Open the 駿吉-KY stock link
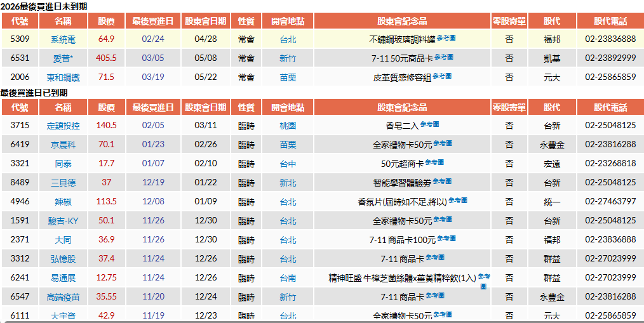Image resolution: width=644 pixels, height=323 pixels. tap(64, 221)
